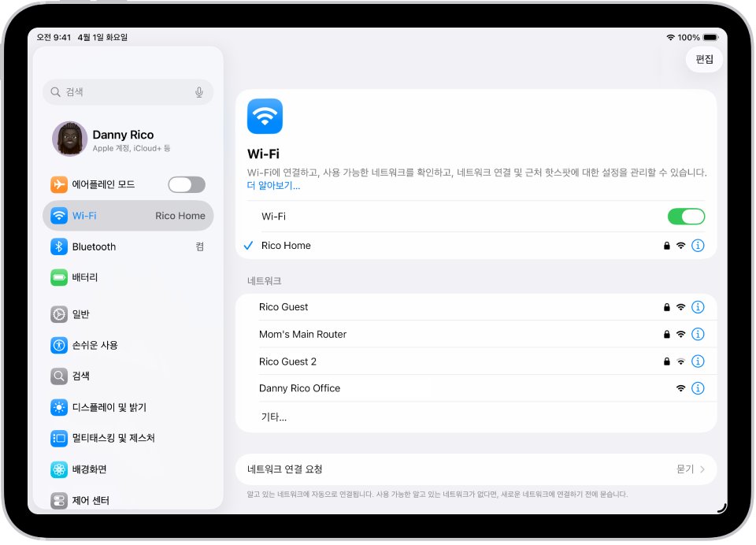Image resolution: width=756 pixels, height=545 pixels.
Task: Select the Airplane Mode airplane icon in sidebar
Action: (x=59, y=184)
